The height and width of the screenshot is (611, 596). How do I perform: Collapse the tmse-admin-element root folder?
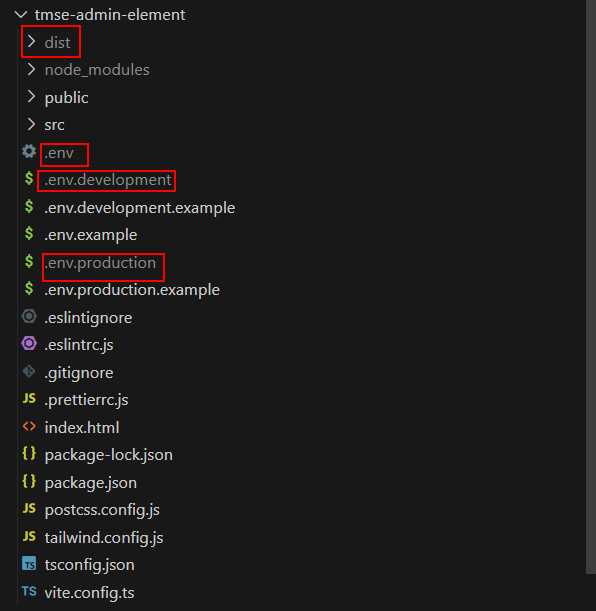coord(21,15)
